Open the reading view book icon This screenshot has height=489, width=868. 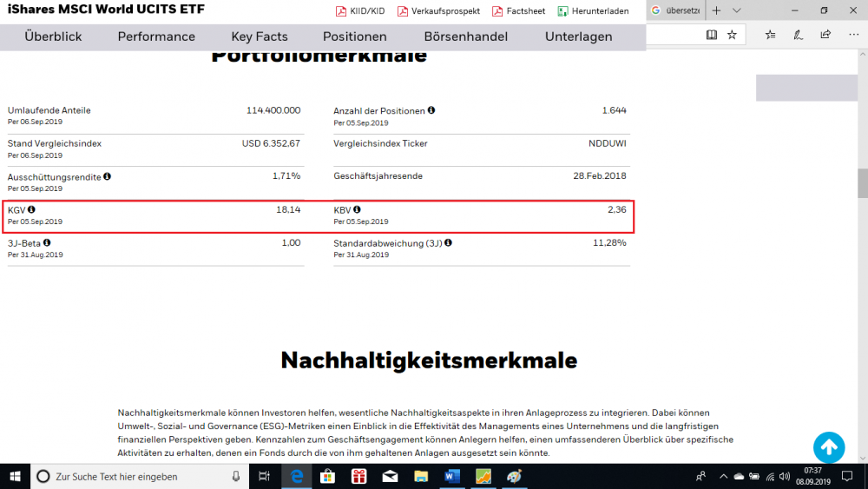712,35
